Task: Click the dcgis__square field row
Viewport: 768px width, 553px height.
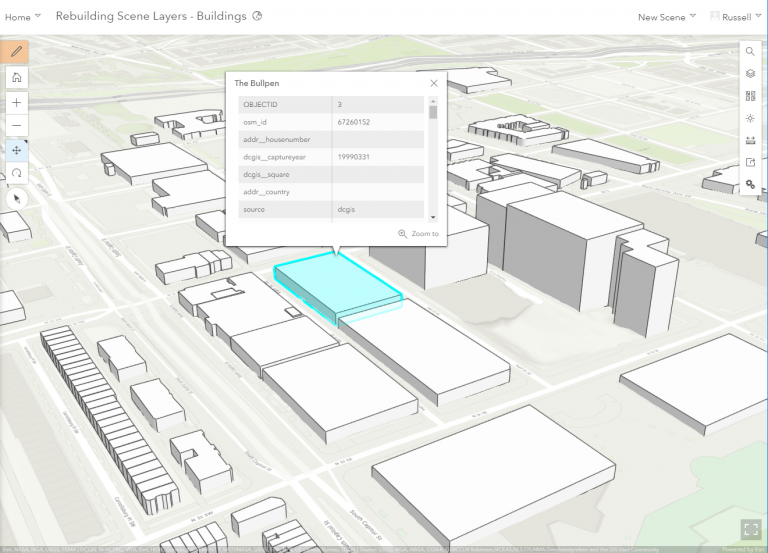Action: (x=331, y=174)
